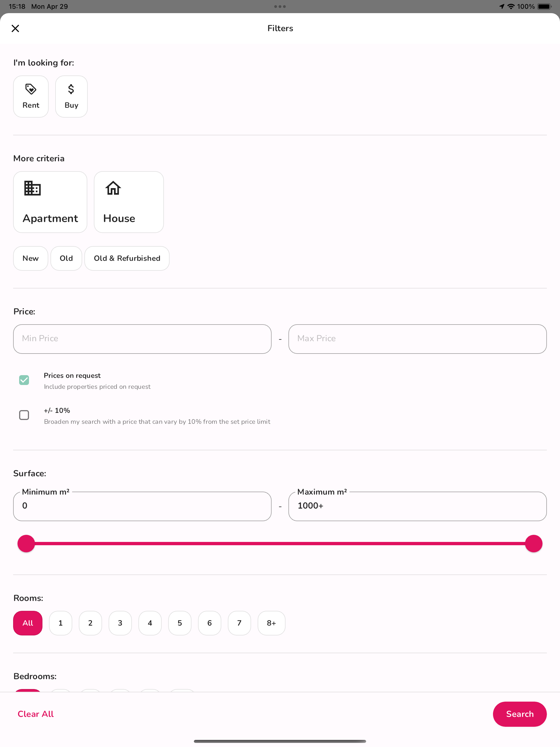This screenshot has height=747, width=560.
Task: Choose the Apartment building icon card
Action: 50,202
